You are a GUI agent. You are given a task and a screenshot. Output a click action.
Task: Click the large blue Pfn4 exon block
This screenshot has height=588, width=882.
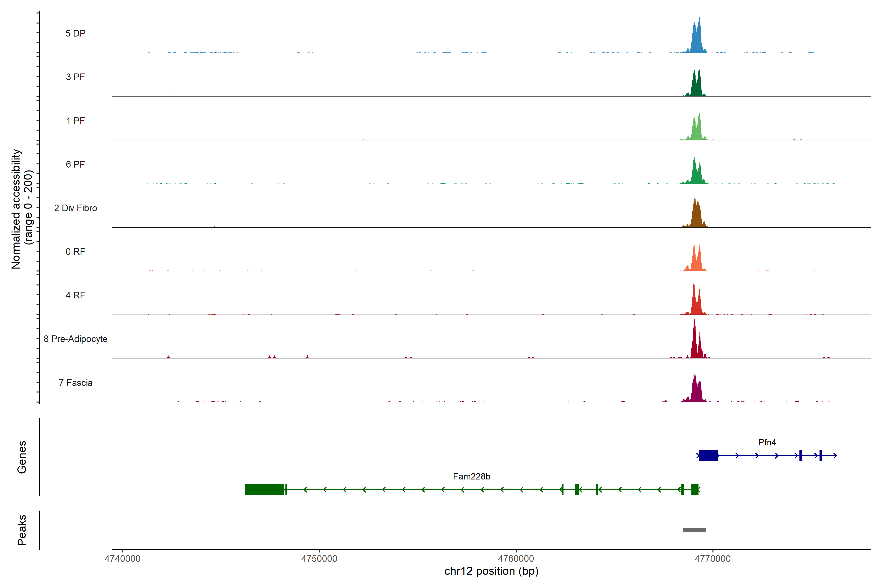[x=708, y=456]
